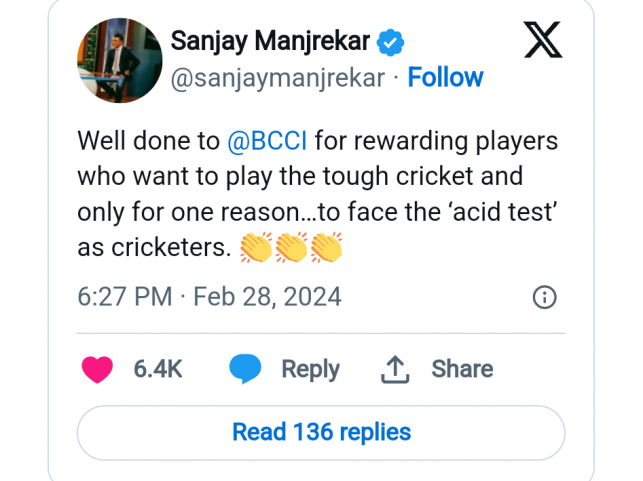Click the blue reply speech bubble
This screenshot has height=481, width=643.
[x=245, y=369]
